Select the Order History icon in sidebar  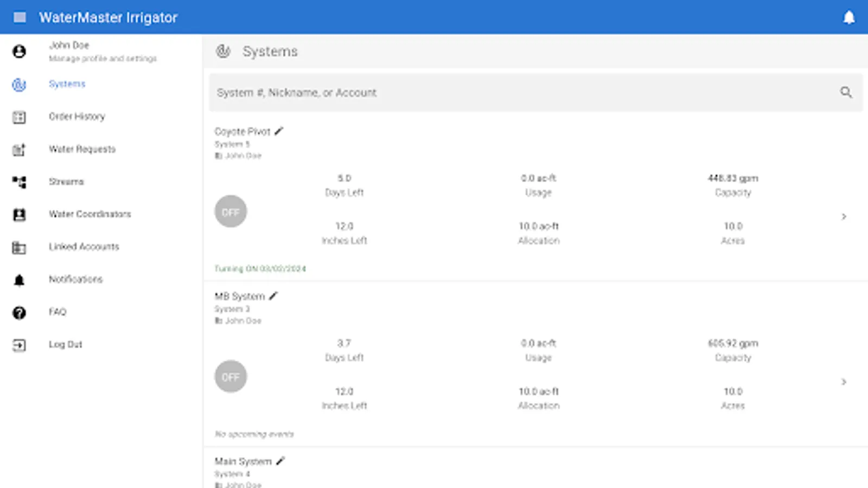point(19,117)
